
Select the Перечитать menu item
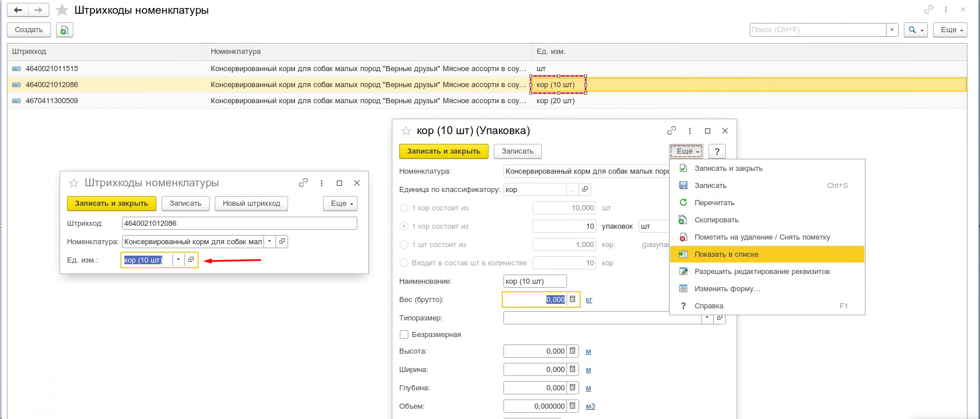[x=767, y=203]
